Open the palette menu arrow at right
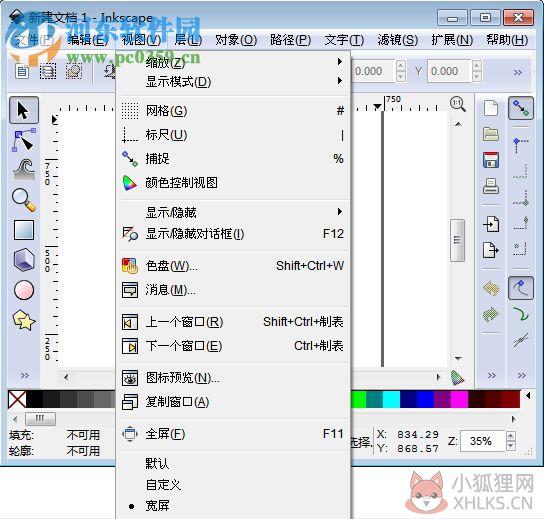The width and height of the screenshot is (544, 519). [x=528, y=395]
